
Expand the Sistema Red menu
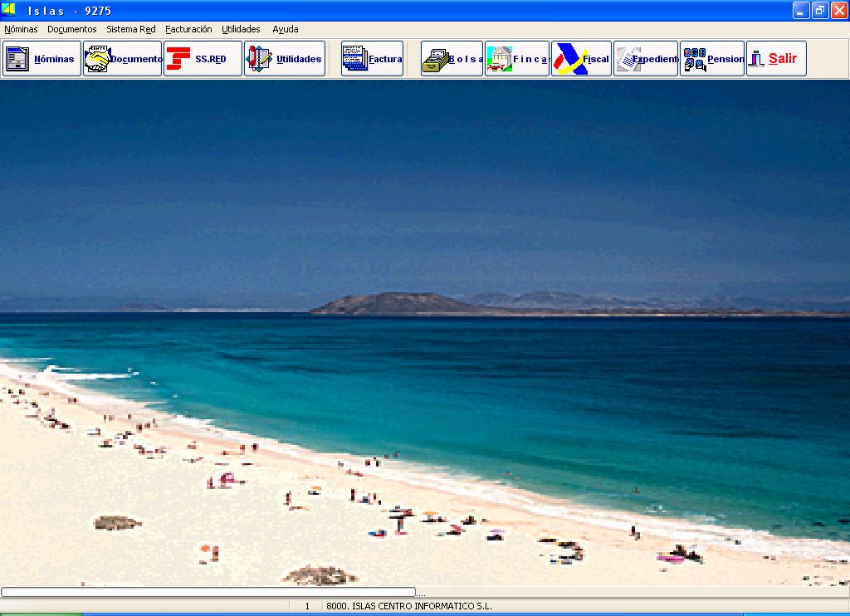(x=130, y=29)
